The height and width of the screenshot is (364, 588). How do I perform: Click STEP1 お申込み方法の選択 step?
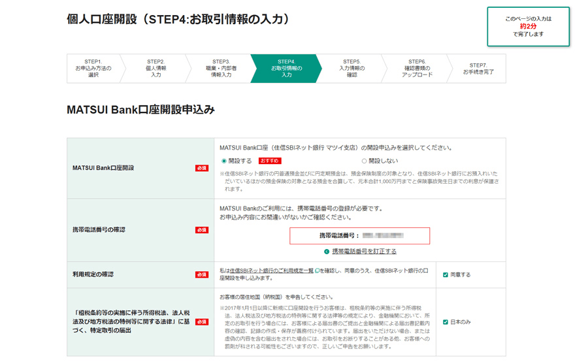click(93, 69)
